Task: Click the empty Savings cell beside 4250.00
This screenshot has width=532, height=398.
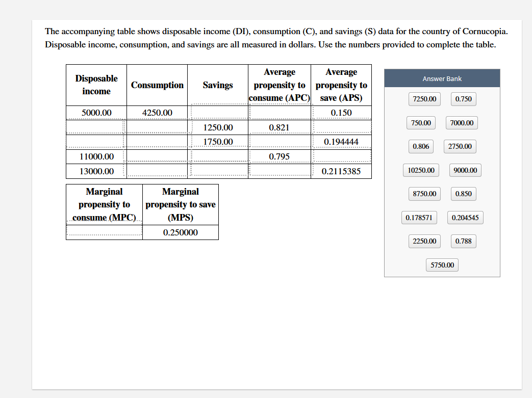Action: tap(218, 112)
